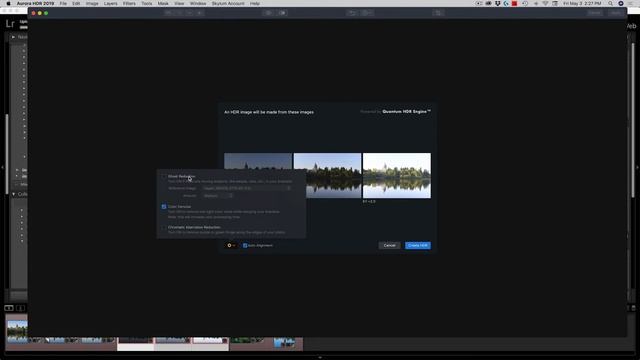The image size is (640, 360).
Task: Select the blue filmstrip thumbnail
Action: pyautogui.click(x=284, y=343)
